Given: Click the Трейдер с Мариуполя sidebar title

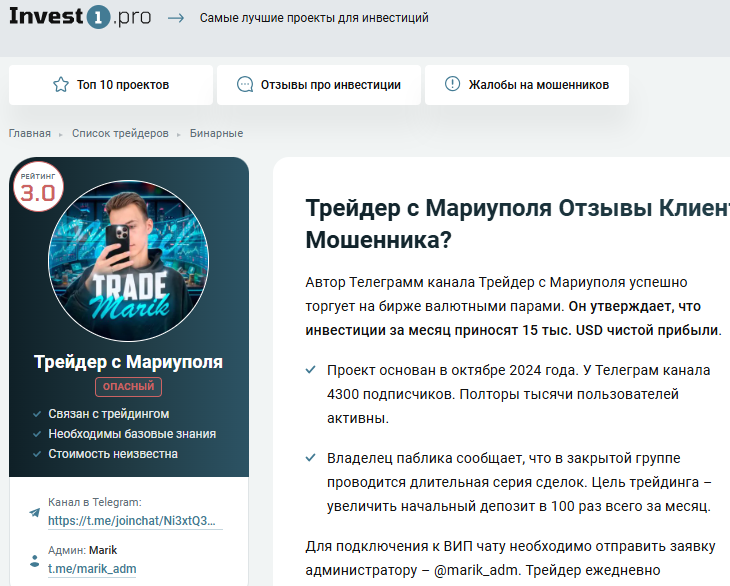Looking at the screenshot, I should pyautogui.click(x=128, y=361).
